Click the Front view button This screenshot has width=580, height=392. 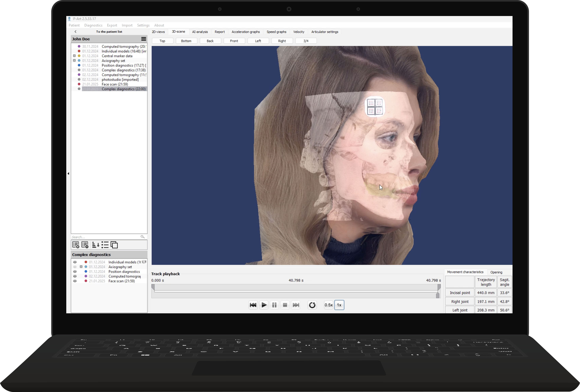tap(234, 41)
